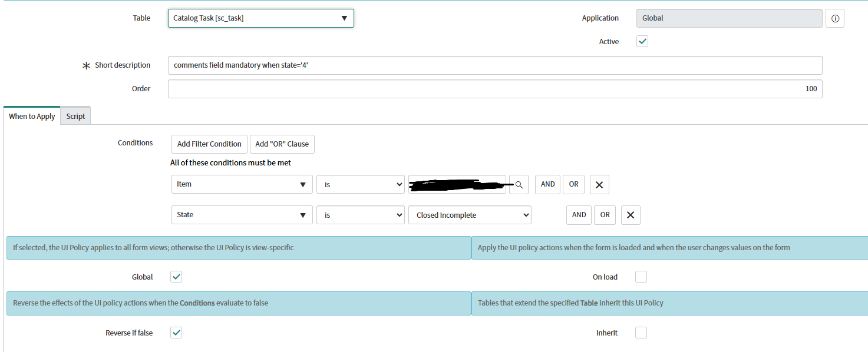Click the Item lookup magnifier icon

519,184
